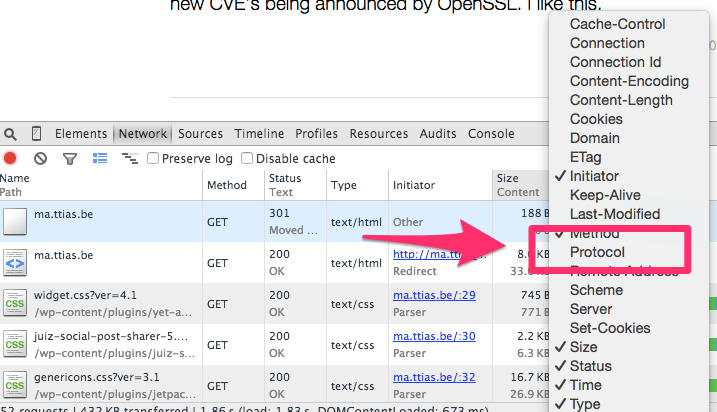Switch to the Audits tab
Screen dimensions: 717x412
coord(438,134)
